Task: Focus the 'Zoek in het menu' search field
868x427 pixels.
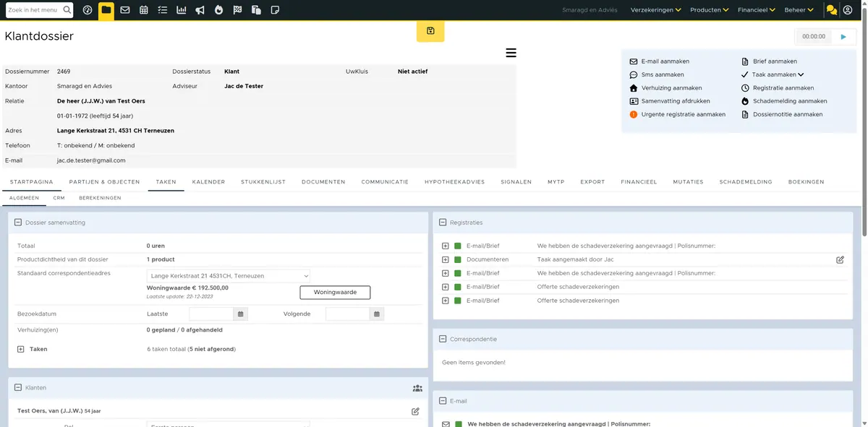Action: 33,10
